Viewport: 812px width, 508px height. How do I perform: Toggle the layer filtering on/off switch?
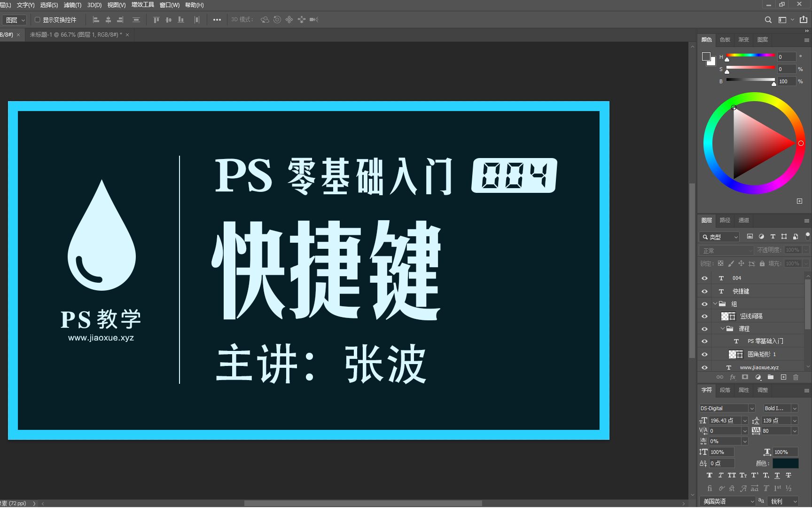click(807, 235)
